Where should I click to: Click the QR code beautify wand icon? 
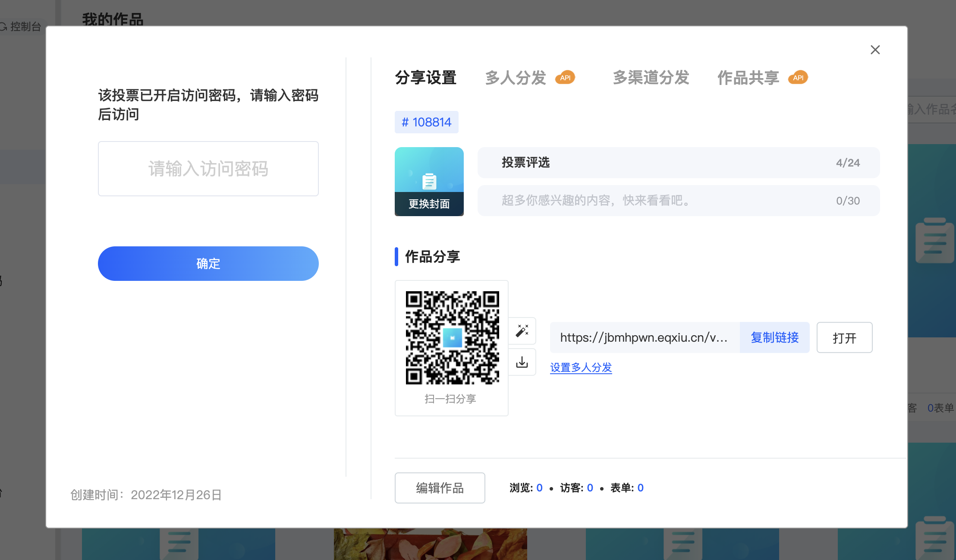pos(522,331)
